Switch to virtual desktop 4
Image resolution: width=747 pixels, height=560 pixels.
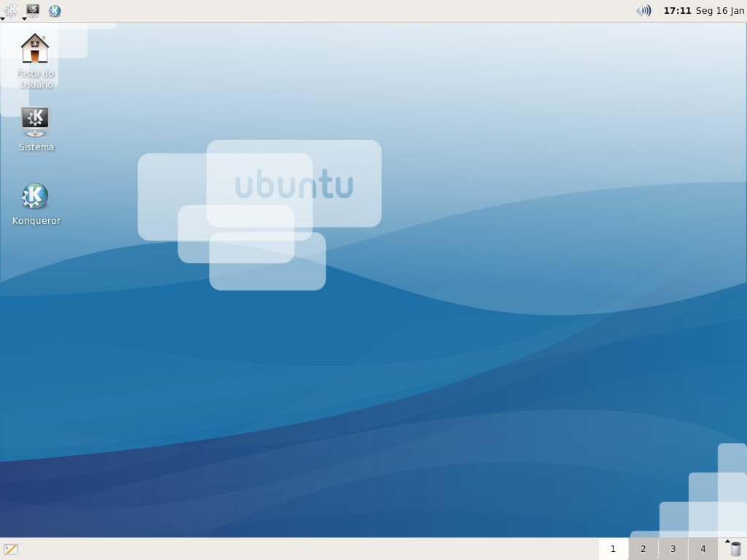pos(703,549)
